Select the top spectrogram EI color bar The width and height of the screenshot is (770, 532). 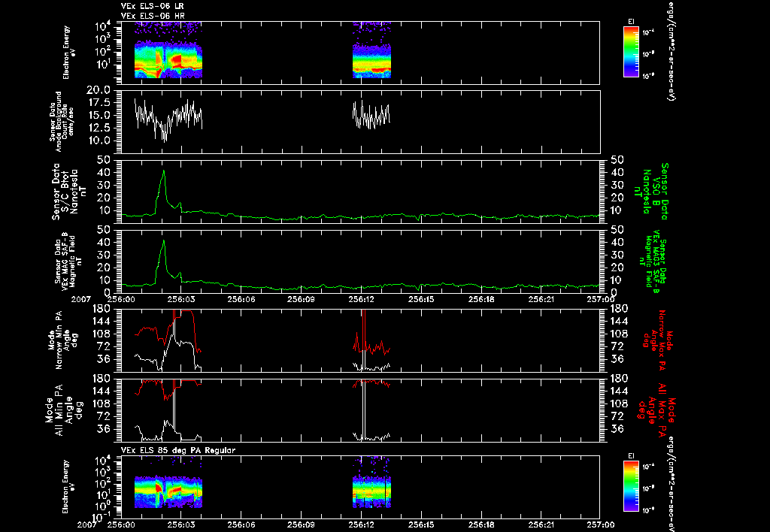pos(631,52)
